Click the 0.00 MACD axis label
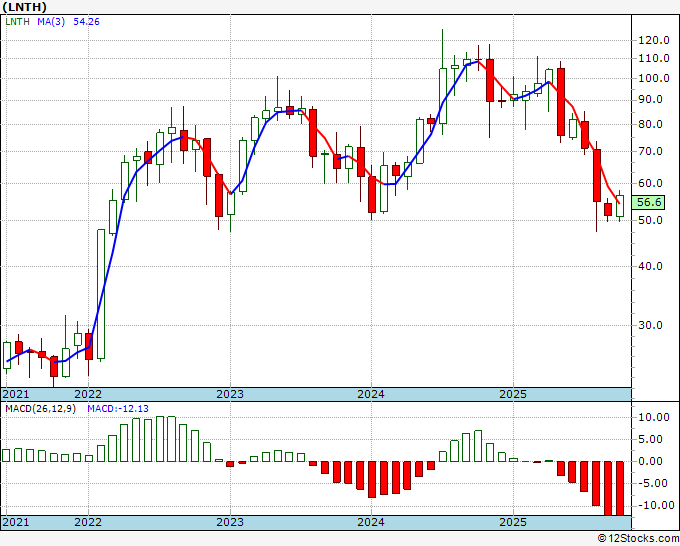This screenshot has width=680, height=546. (651, 461)
